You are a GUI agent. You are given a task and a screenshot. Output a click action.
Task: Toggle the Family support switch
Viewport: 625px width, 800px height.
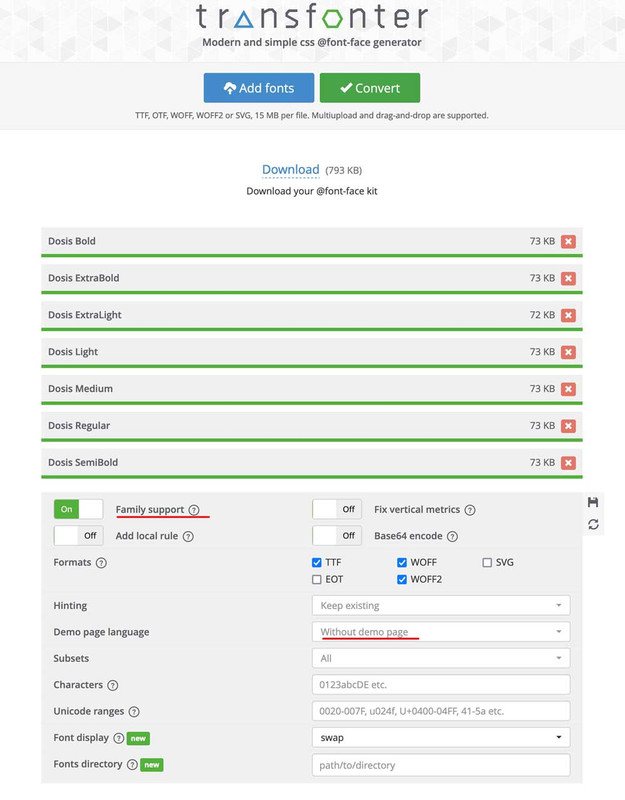click(x=79, y=509)
